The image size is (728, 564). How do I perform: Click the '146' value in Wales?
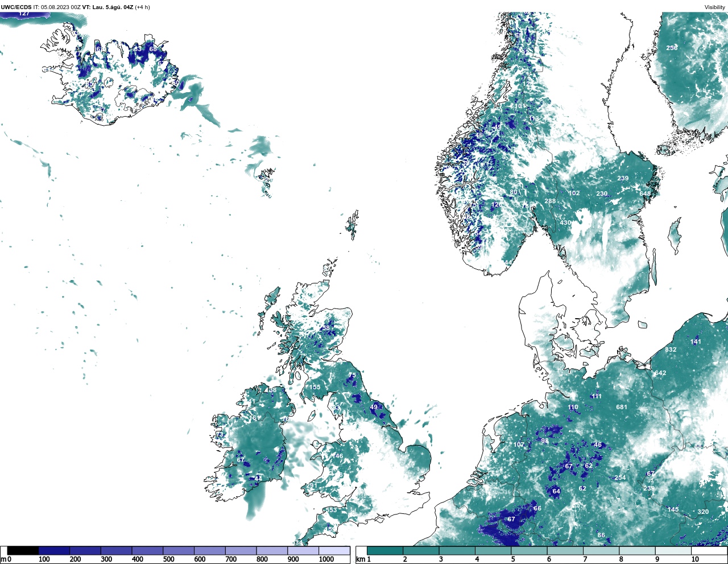point(338,456)
